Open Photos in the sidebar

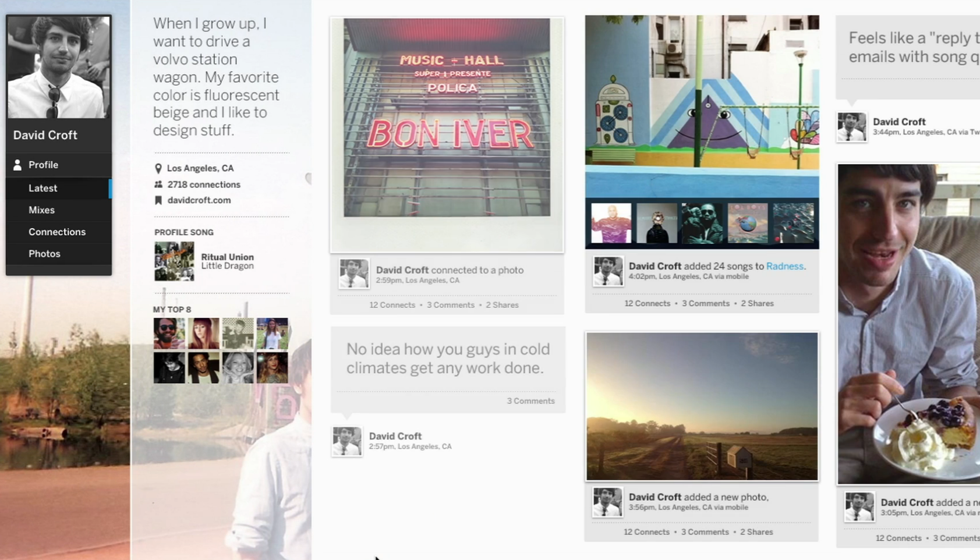pyautogui.click(x=44, y=254)
